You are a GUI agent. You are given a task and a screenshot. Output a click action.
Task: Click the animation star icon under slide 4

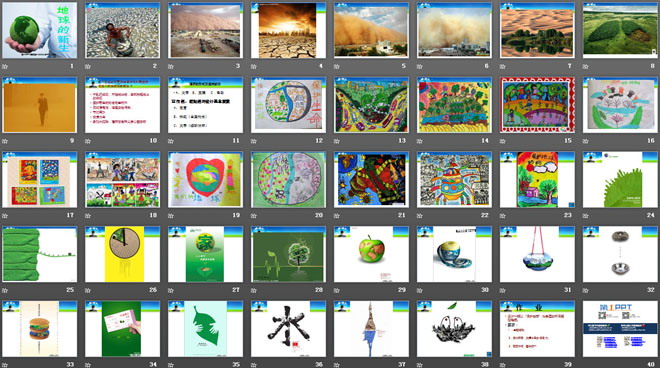pos(254,67)
